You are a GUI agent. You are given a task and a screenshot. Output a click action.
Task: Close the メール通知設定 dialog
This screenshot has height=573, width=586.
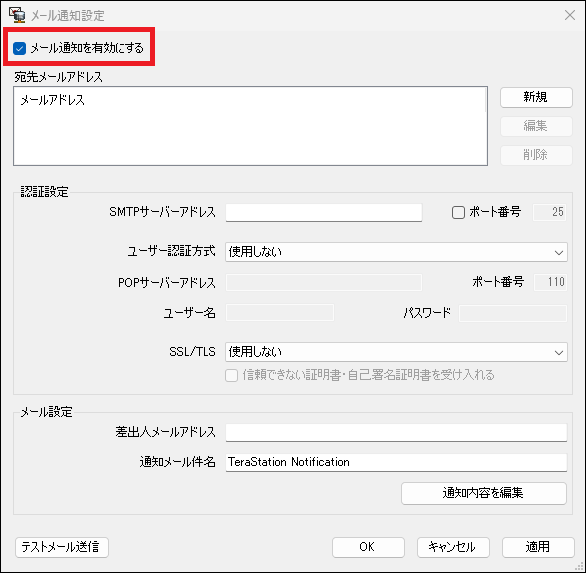coord(570,15)
